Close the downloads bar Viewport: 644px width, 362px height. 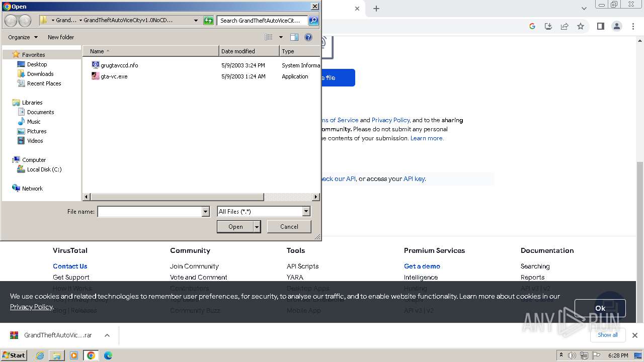point(635,335)
